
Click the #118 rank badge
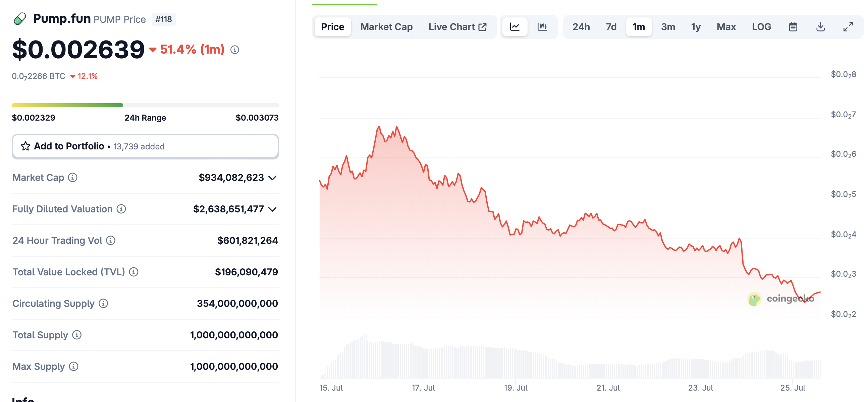pyautogui.click(x=164, y=19)
